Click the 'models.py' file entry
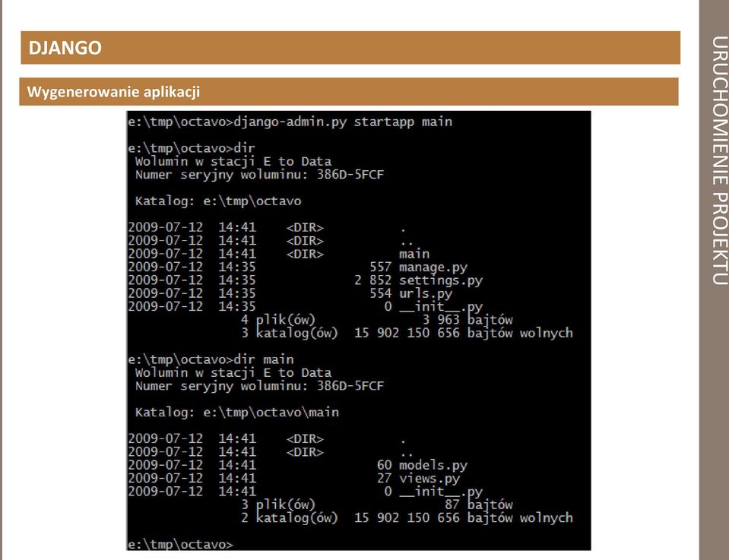The width and height of the screenshot is (729, 560). tap(433, 465)
